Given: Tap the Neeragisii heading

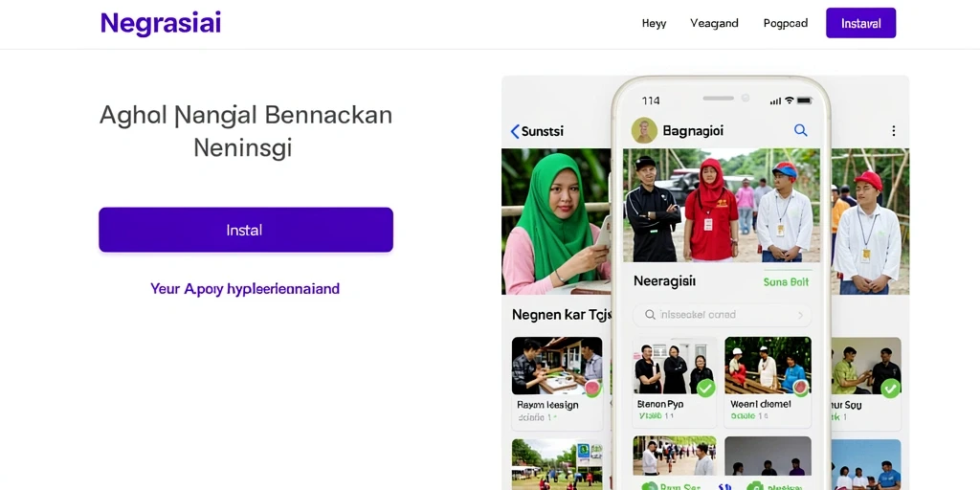Looking at the screenshot, I should pos(664,280).
